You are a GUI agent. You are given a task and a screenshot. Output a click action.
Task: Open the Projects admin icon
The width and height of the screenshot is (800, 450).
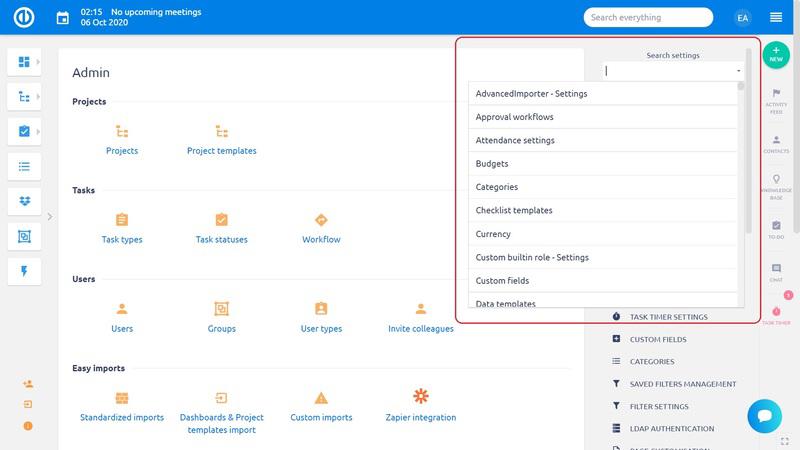point(121,132)
